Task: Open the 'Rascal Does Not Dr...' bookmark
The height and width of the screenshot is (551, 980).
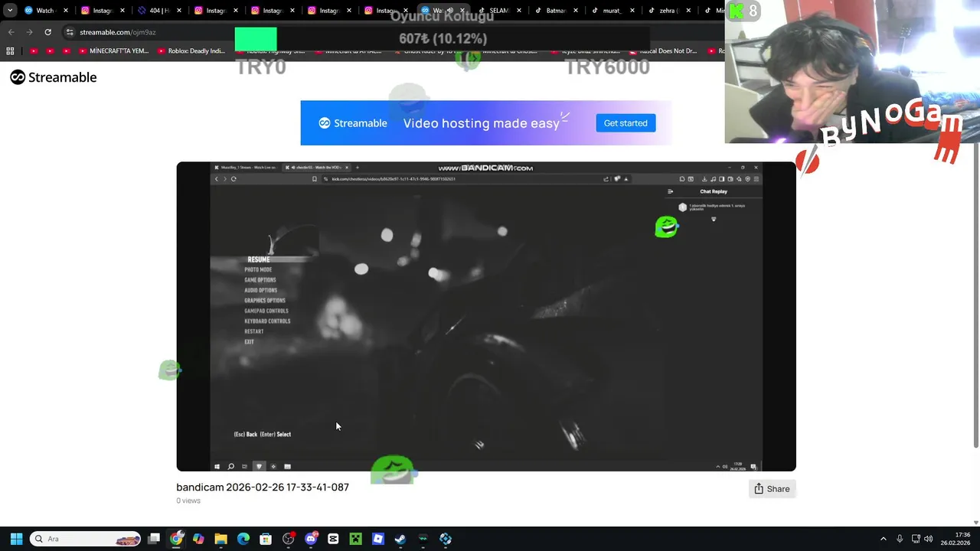Action: 663,51
